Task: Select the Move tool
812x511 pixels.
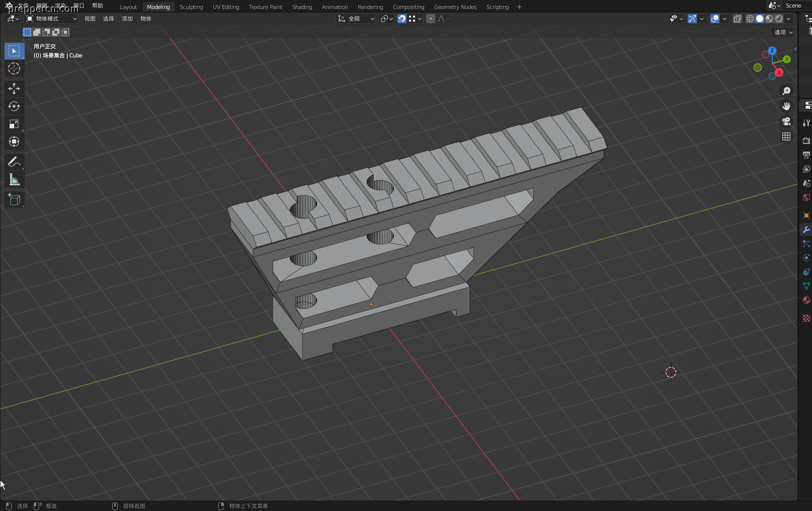Action: (x=14, y=89)
